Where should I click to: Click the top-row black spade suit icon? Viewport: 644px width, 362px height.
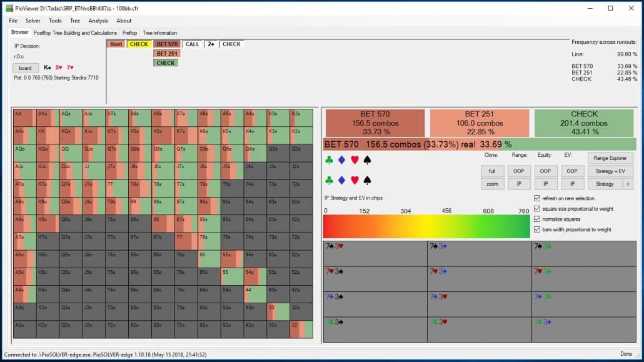coord(367,160)
